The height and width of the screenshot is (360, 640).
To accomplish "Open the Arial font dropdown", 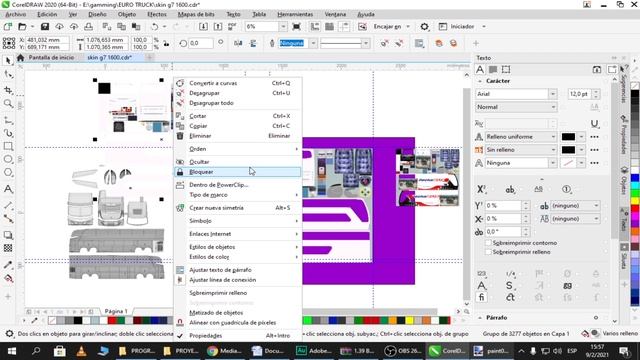I will click(553, 94).
